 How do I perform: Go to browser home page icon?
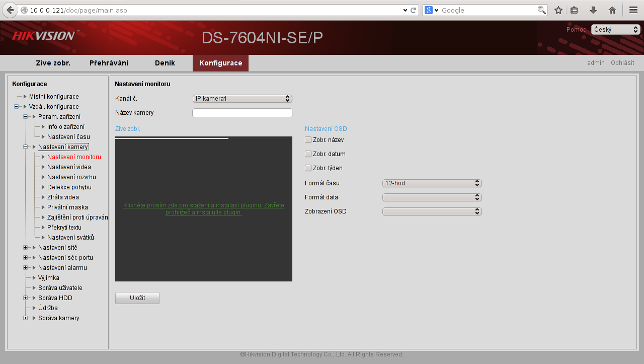[612, 10]
